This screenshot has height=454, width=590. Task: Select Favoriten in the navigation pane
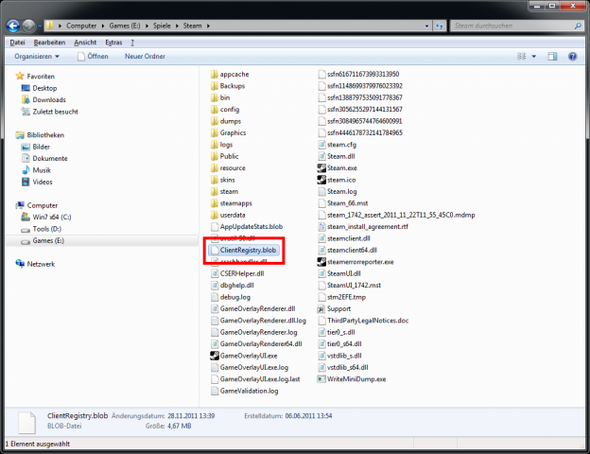coord(35,76)
